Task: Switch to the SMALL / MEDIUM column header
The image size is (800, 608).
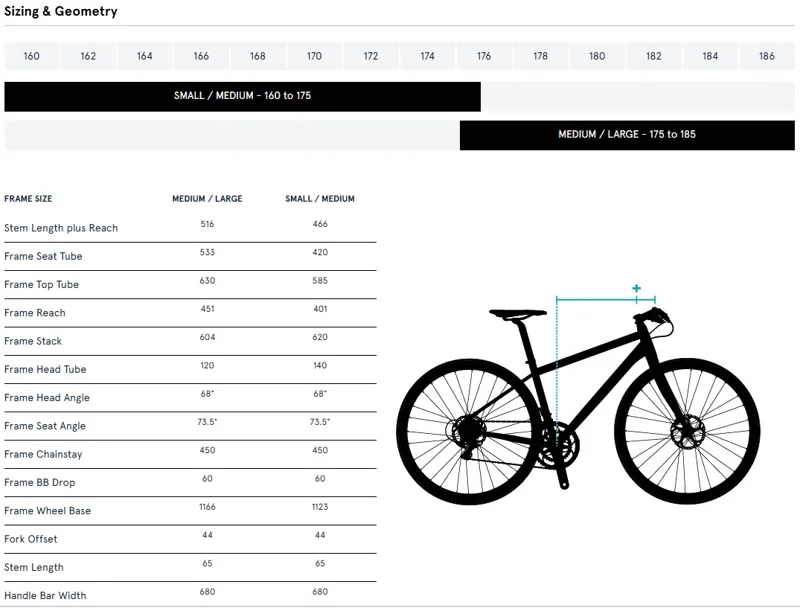Action: pyautogui.click(x=320, y=199)
